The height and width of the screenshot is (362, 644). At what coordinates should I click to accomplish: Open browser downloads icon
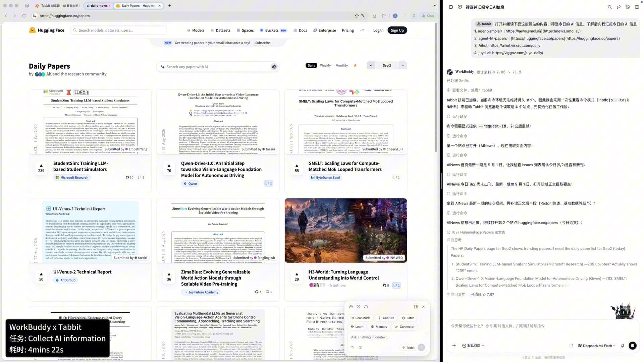pos(375,16)
